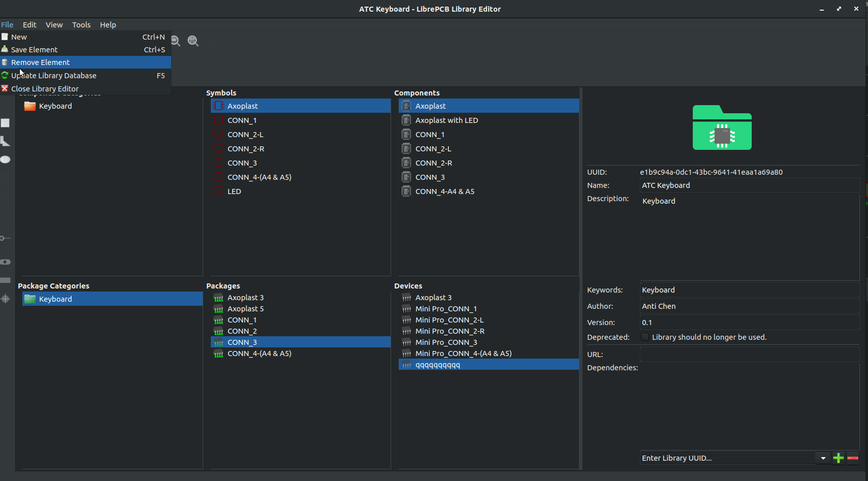Select Mini Pro_CONN_2-R device
This screenshot has height=481, width=868.
point(489,331)
